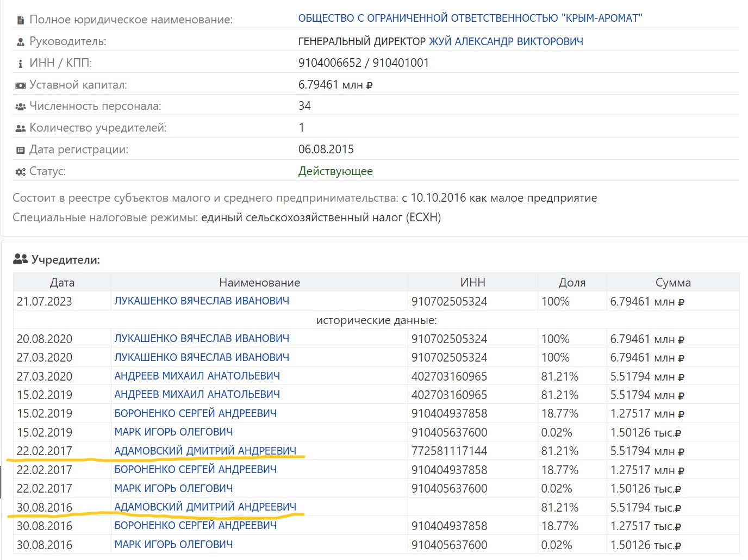The width and height of the screenshot is (748, 560).
Task: Open АДАМОВСКИЙ ДМИТРИЙ АНДРЕЕВИЧ link dated 30.08.2016
Action: click(x=205, y=507)
